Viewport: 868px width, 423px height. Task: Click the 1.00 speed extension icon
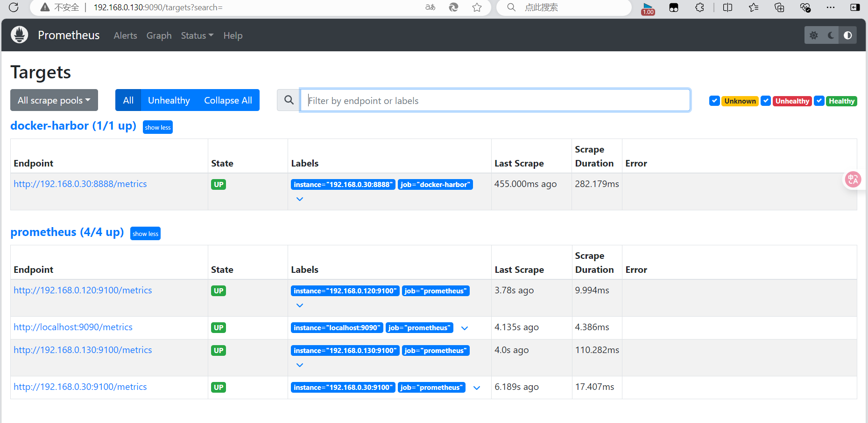point(648,8)
